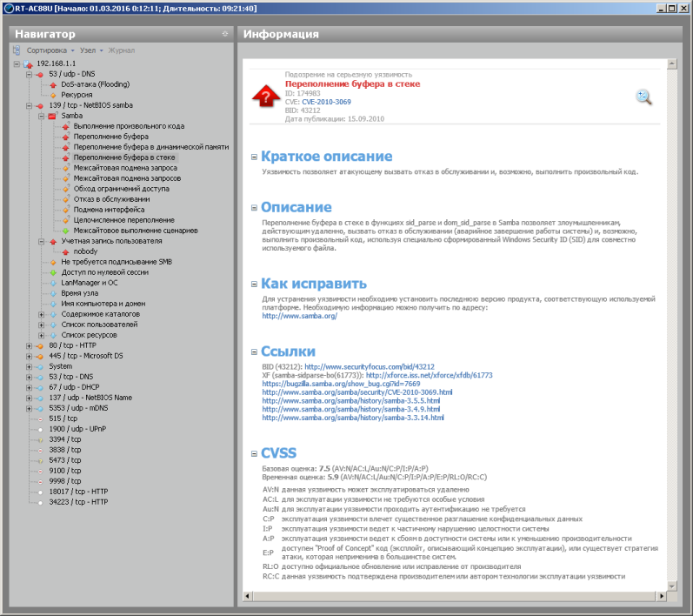The height and width of the screenshot is (616, 693).
Task: Click the orange icon beside Не требуется подписывание SMB
Action: (x=53, y=262)
